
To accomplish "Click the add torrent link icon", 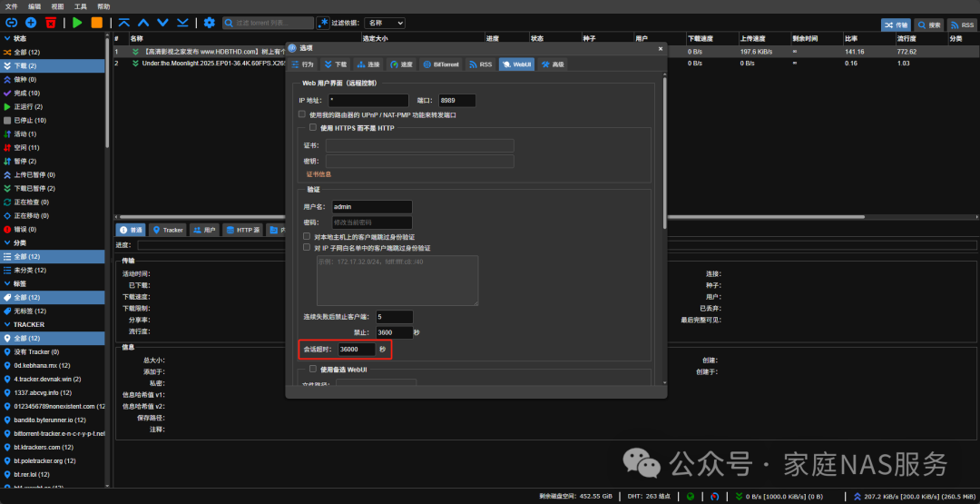I will [11, 23].
